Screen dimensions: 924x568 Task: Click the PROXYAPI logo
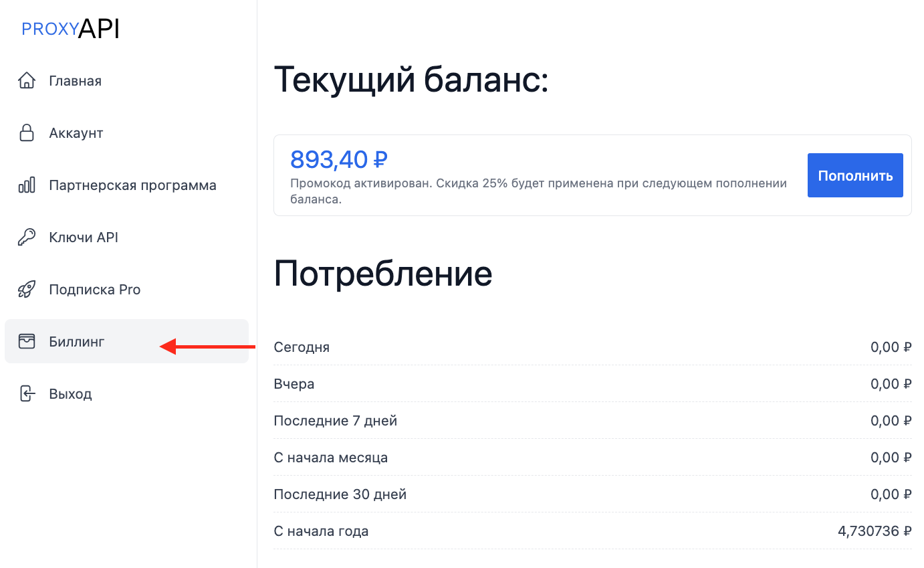(70, 29)
